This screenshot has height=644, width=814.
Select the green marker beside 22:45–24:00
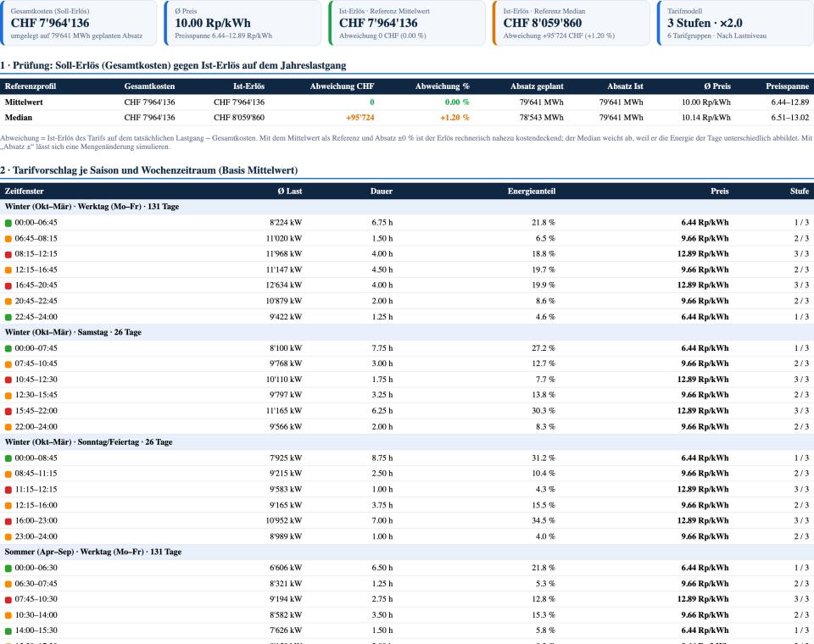click(x=8, y=317)
